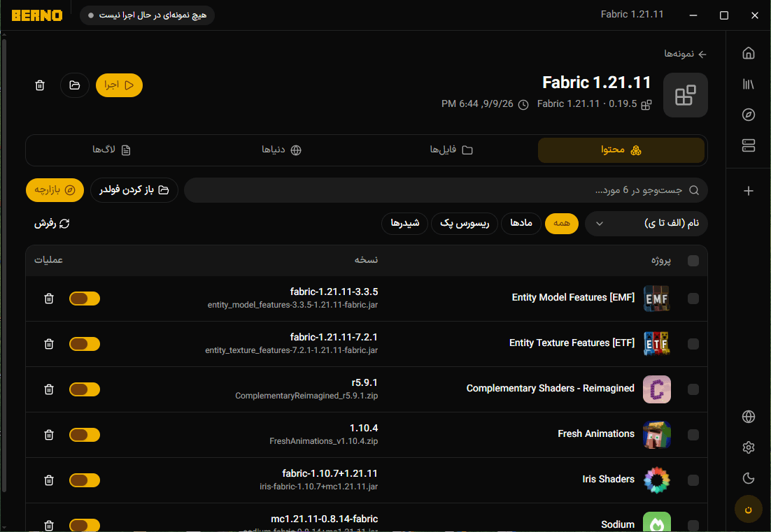Open the orange user avatar

[748, 510]
